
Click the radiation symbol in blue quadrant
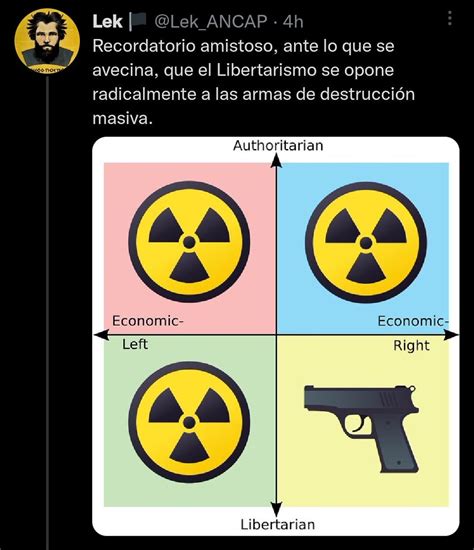pyautogui.click(x=366, y=242)
